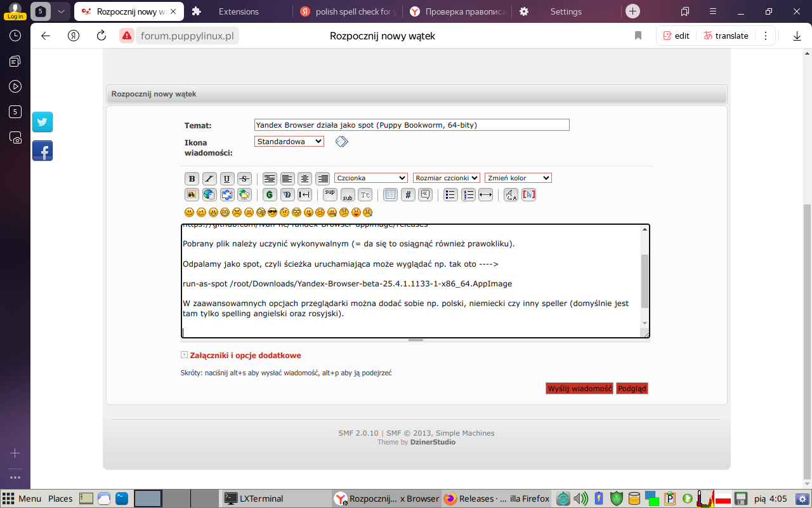The width and height of the screenshot is (812, 508).
Task: Insert table button
Action: [x=391, y=195]
